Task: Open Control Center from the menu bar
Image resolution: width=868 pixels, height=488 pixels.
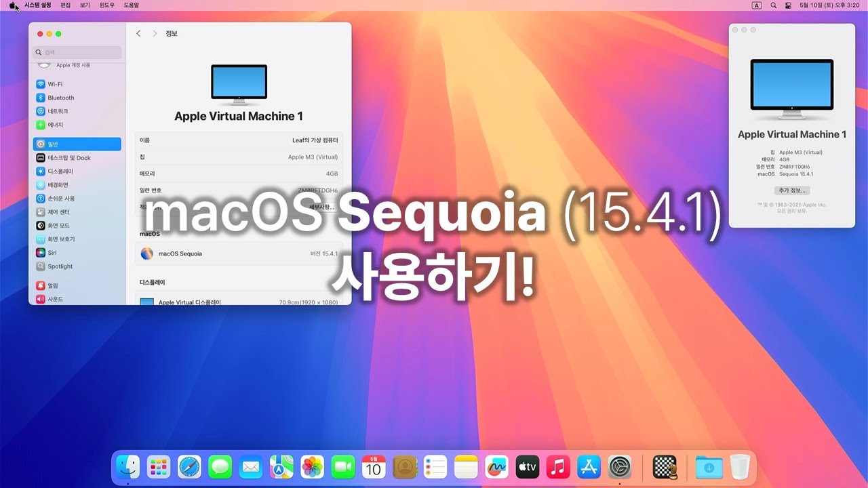Action: 788,5
